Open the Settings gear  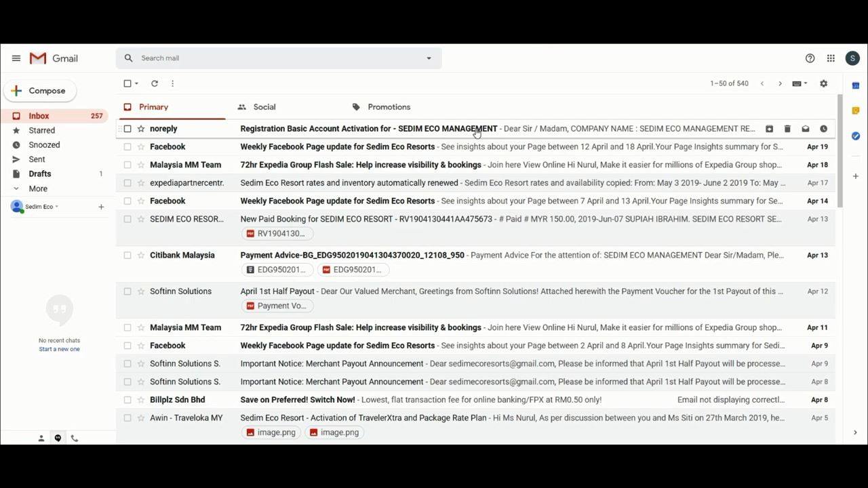[x=823, y=83]
